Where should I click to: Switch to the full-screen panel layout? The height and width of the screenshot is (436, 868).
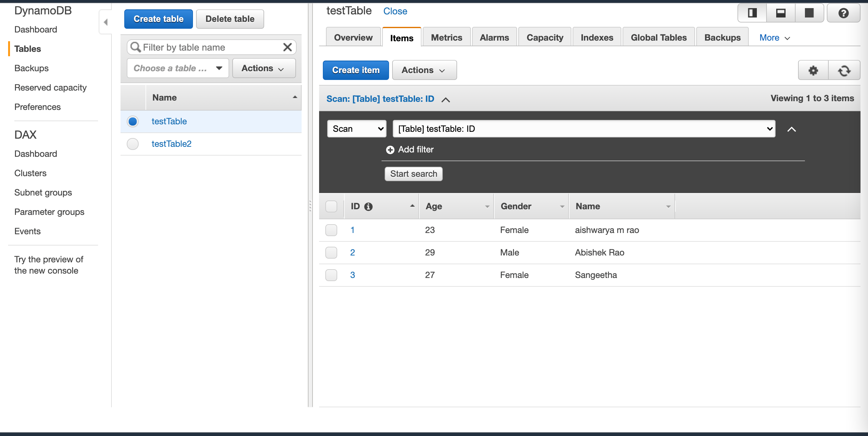[x=809, y=13]
